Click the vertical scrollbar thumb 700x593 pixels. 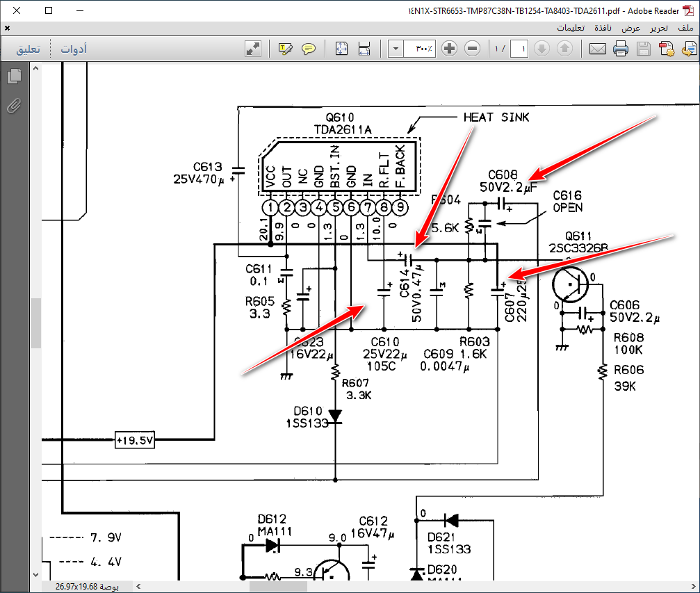click(35, 323)
